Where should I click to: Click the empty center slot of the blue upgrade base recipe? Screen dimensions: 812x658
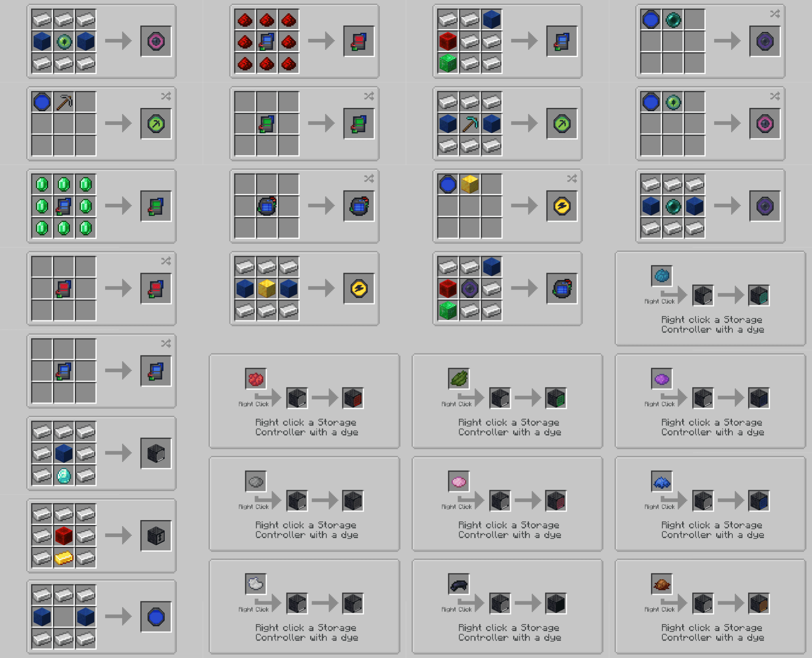[x=64, y=617]
